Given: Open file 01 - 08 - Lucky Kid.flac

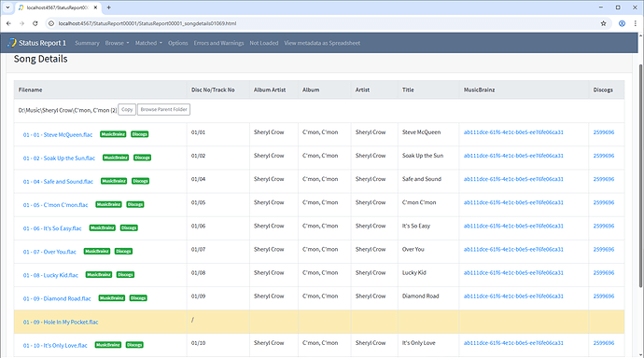Looking at the screenshot, I should tap(50, 275).
